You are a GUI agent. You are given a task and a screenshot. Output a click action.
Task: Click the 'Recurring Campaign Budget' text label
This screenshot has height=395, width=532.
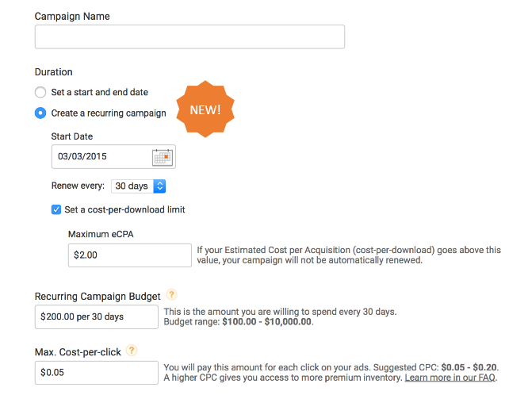click(98, 297)
